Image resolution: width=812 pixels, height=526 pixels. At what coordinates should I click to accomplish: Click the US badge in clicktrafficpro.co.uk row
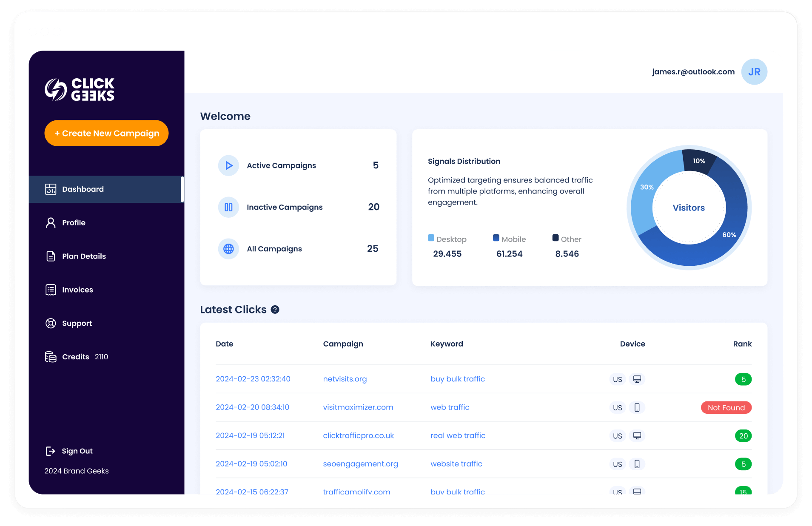click(x=618, y=436)
